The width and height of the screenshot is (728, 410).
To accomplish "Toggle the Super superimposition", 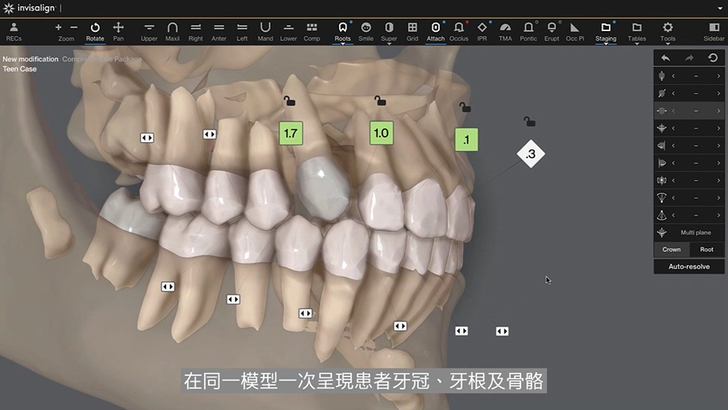I will (389, 32).
